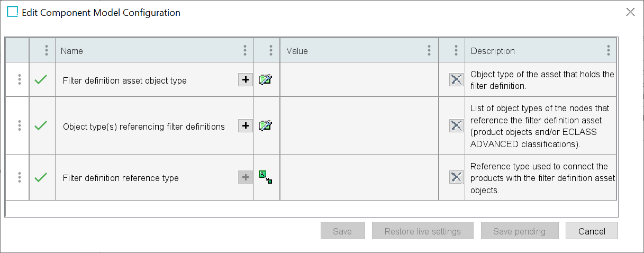The width and height of the screenshot is (644, 253).
Task: Clear value of Filter definition asset object type with X icon
Action: click(456, 80)
